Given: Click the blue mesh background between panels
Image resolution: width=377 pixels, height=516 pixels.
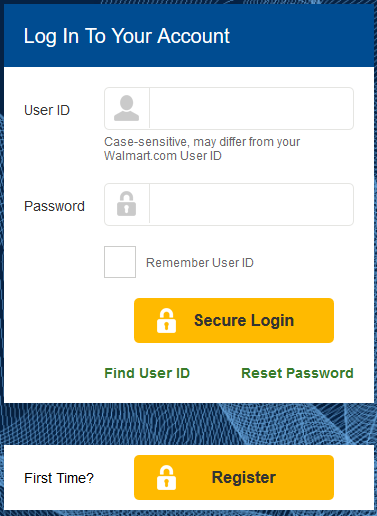Looking at the screenshot, I should (x=189, y=424).
